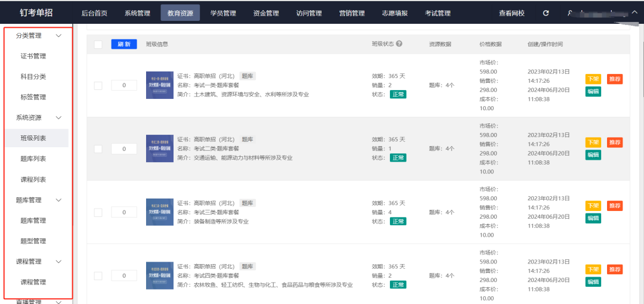Click the sort input of 考试二类 row

[124, 149]
